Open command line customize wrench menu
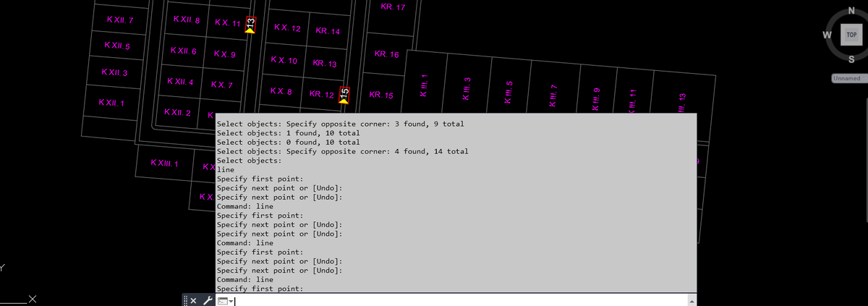 207,300
